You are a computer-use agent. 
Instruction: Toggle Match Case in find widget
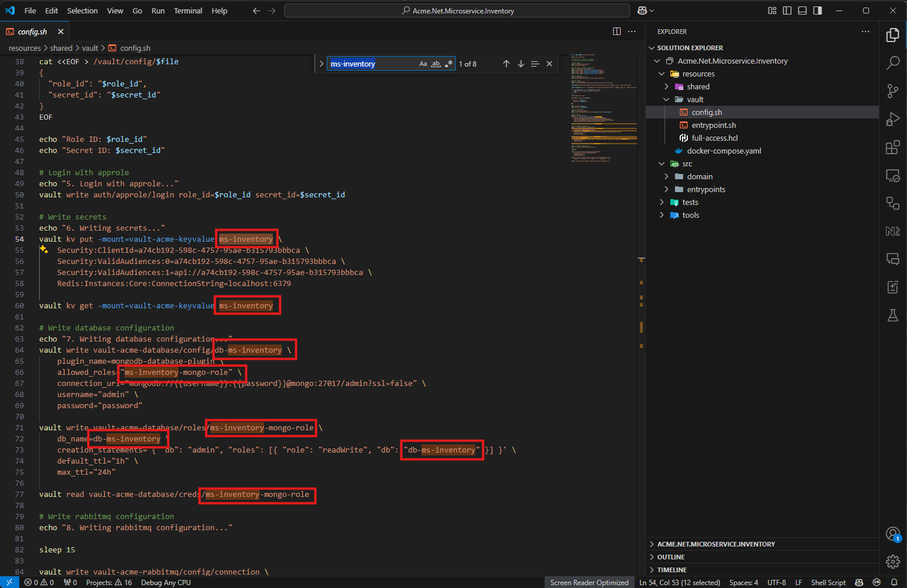point(423,64)
